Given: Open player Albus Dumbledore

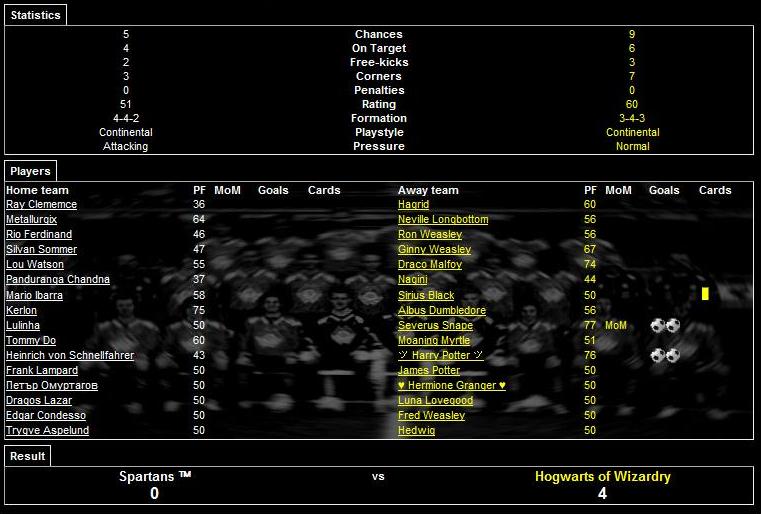Looking at the screenshot, I should 442,310.
